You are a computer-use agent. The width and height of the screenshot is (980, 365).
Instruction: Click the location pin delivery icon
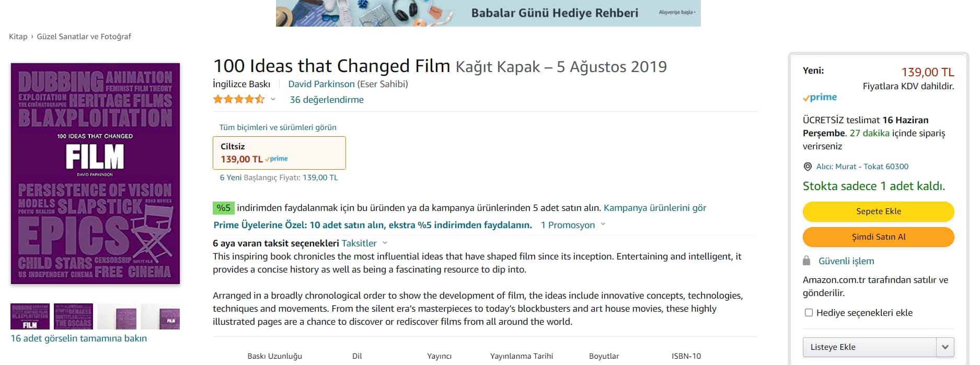[808, 167]
